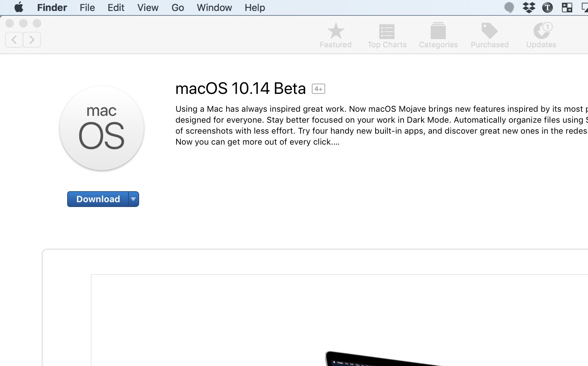The height and width of the screenshot is (366, 588).
Task: Click the description ending 'every click....'
Action: 382,125
